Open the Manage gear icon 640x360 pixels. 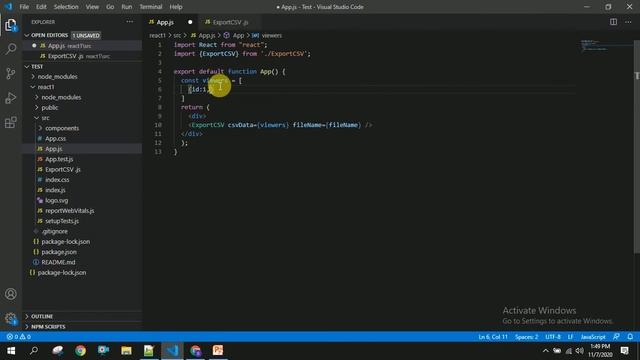tap(11, 318)
